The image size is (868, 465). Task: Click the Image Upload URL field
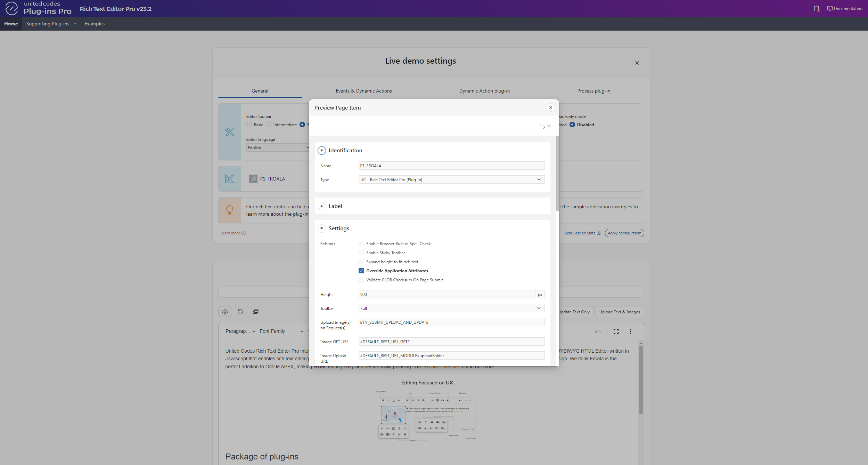451,355
